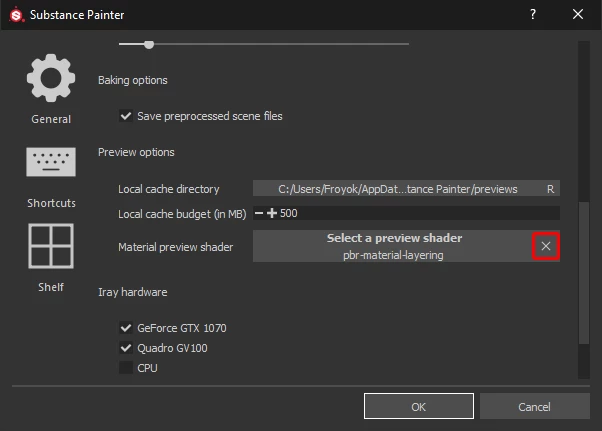This screenshot has width=602, height=431.
Task: Uncheck GeForce GTX 1070 for Iray
Action: click(x=126, y=328)
